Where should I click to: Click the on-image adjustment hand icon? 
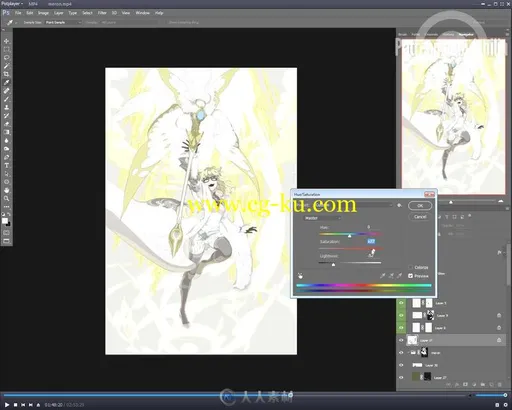[300, 276]
